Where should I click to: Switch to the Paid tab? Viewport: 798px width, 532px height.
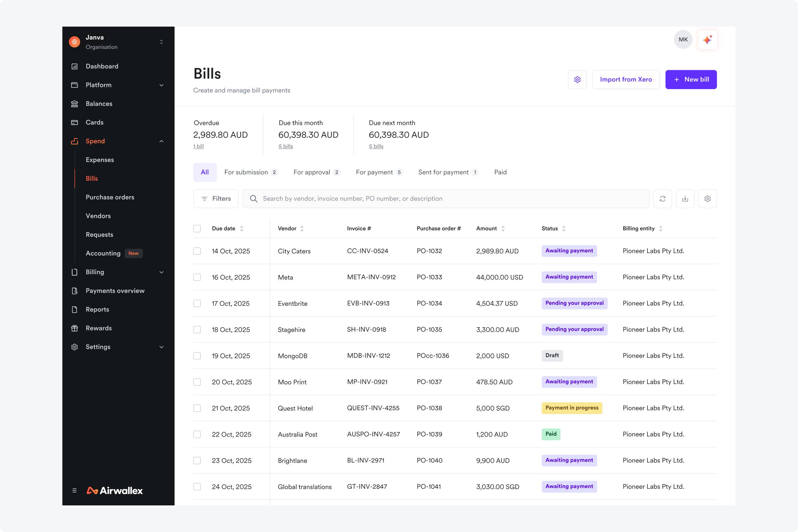pyautogui.click(x=500, y=172)
